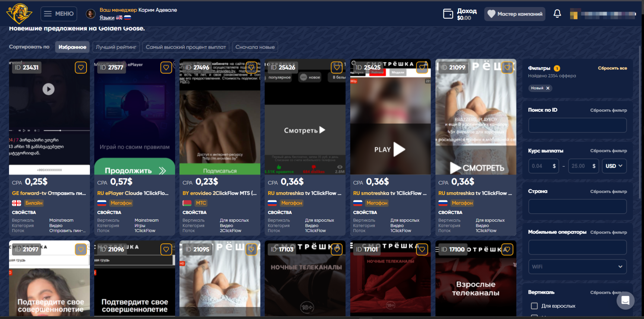644x319 pixels.
Task: Favorite offer ID 23431 with heart icon
Action: pyautogui.click(x=81, y=67)
